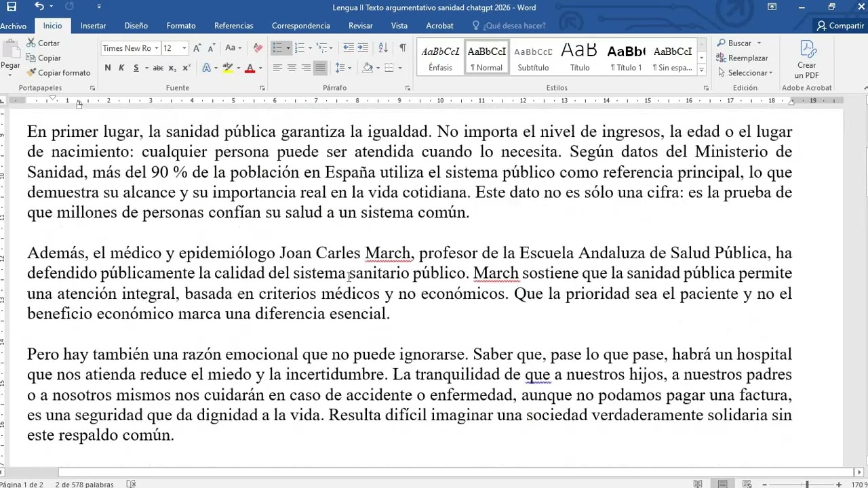Show or hide paragraph marks (¶)
Screen dimensions: 868x488
click(403, 48)
